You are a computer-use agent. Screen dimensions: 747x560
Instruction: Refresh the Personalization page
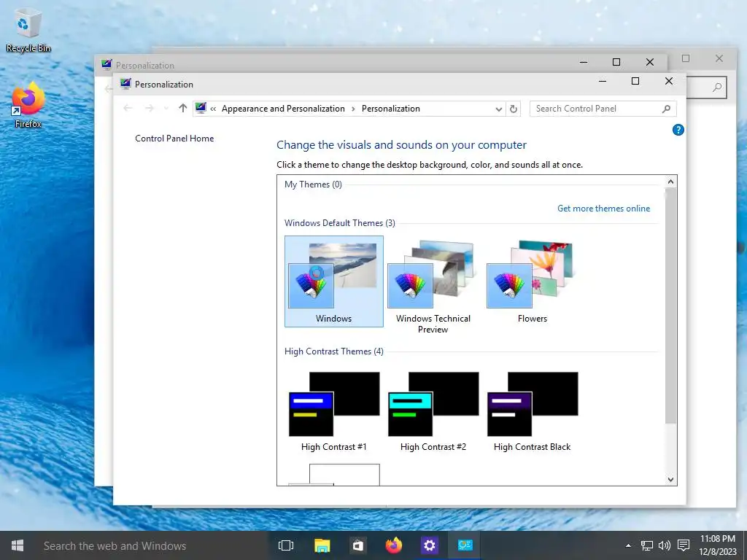click(513, 109)
